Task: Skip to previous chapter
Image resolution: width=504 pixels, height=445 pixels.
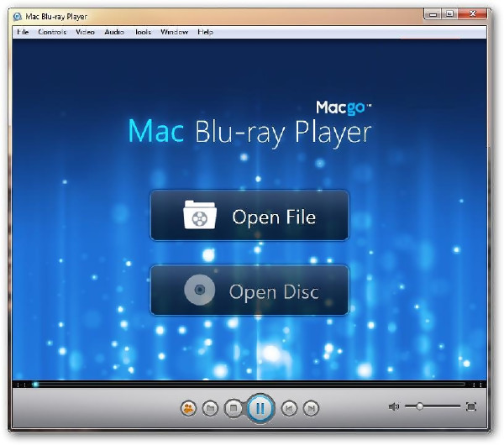Action: [289, 408]
